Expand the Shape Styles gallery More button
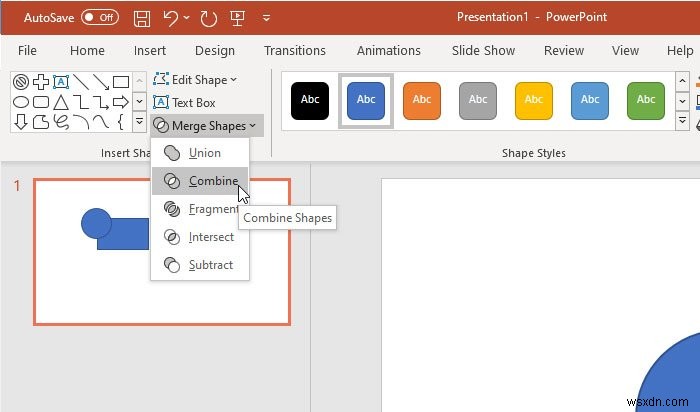The image size is (700, 412). point(682,121)
